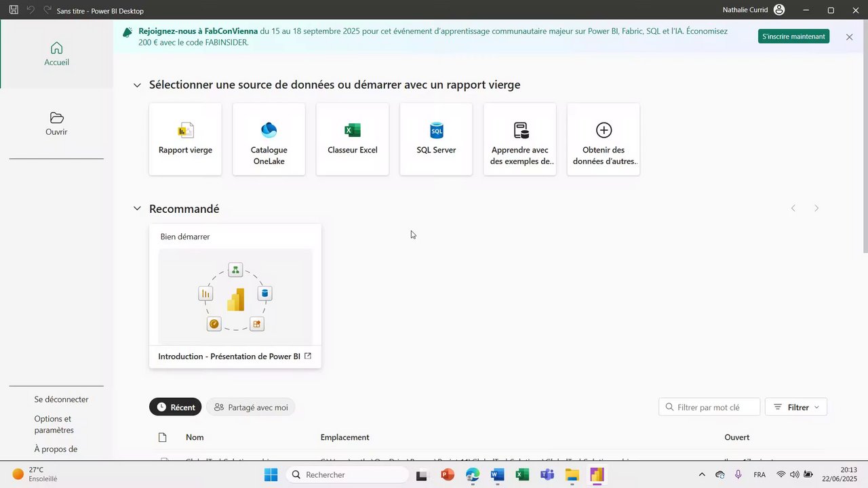Screen dimensions: 868x488
Task: Select SQL Server data source tile
Action: coord(436,139)
